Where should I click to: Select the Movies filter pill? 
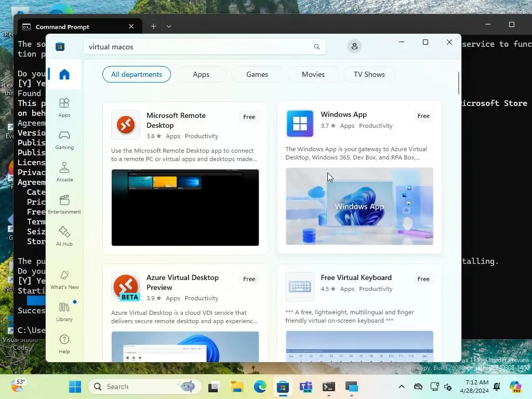(x=313, y=74)
